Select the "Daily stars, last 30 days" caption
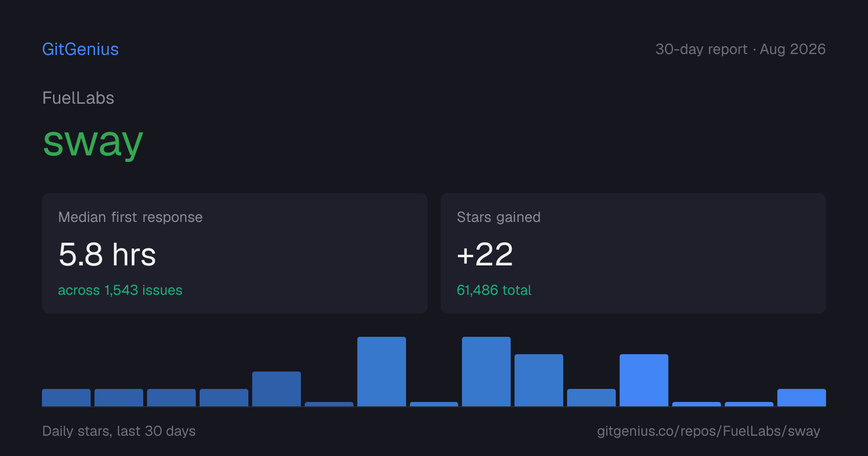868x456 pixels. tap(119, 431)
